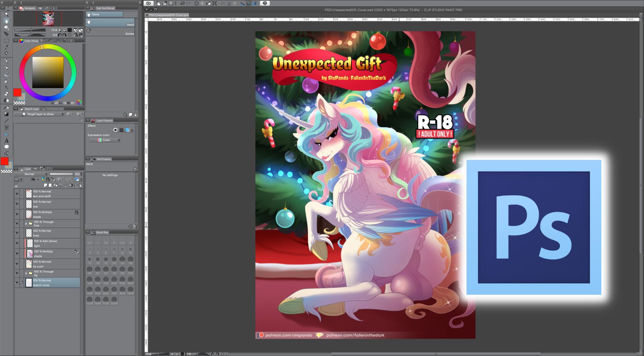Toggle visibility of the 'light' layer
Screen dimensions: 644x356
pos(17,243)
